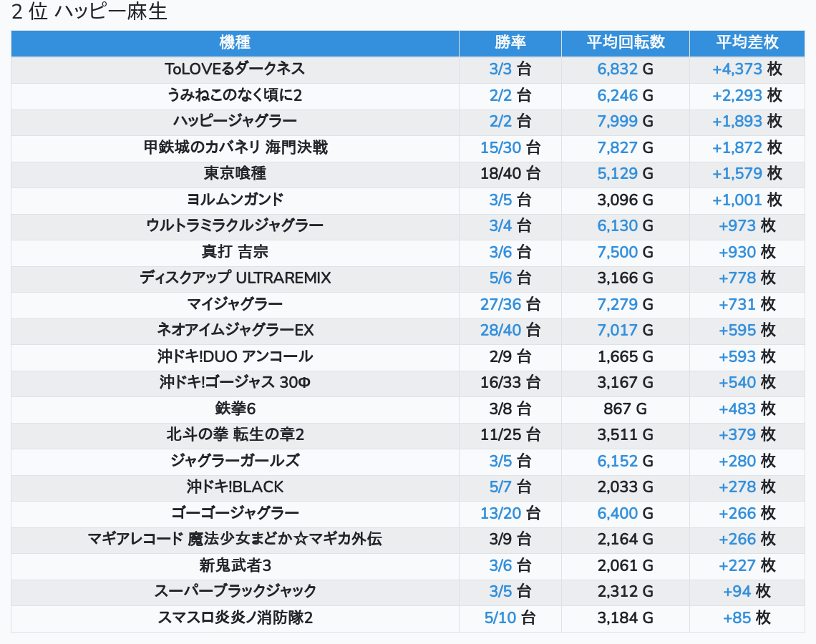
Task: Click the +4,373 average difference value
Action: 737,69
